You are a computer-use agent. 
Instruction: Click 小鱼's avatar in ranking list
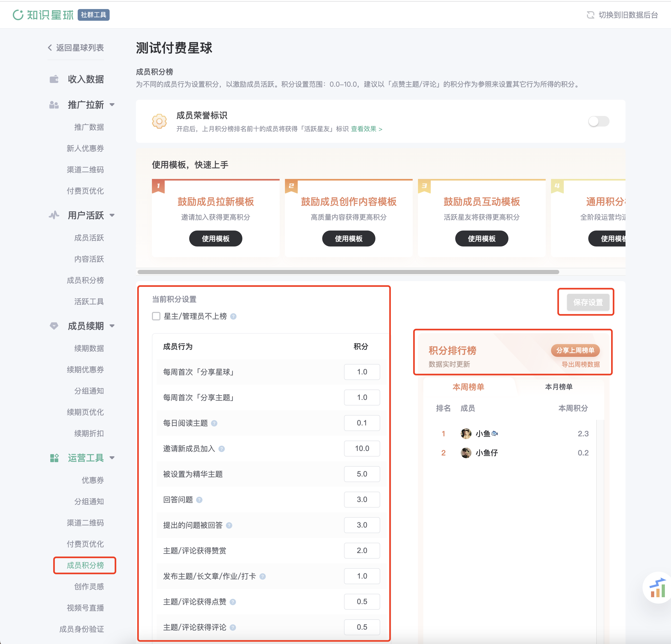466,434
